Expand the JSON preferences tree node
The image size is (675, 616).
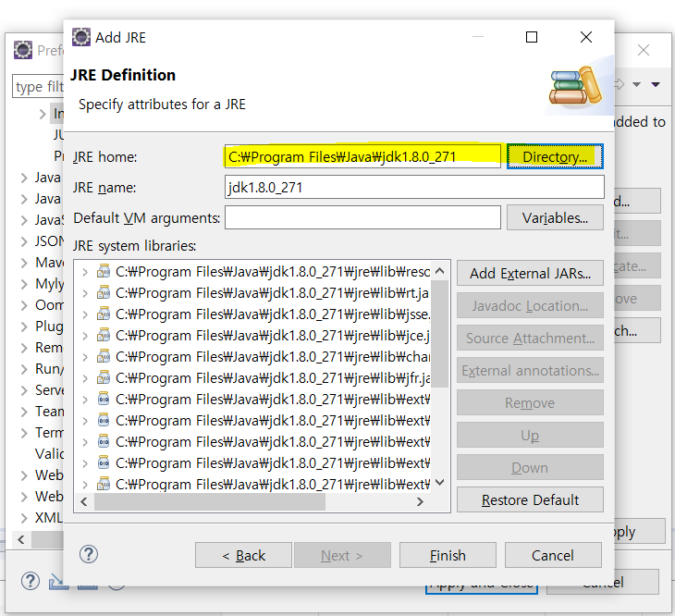(24, 241)
